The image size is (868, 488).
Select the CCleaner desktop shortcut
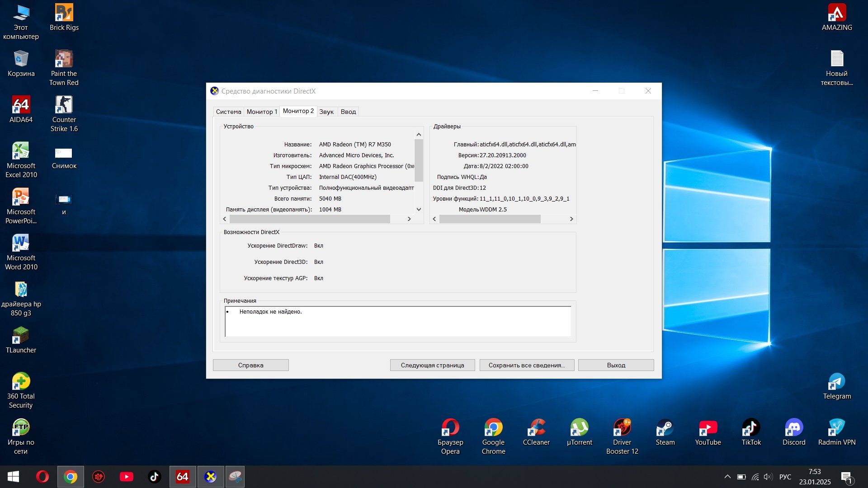536,432
